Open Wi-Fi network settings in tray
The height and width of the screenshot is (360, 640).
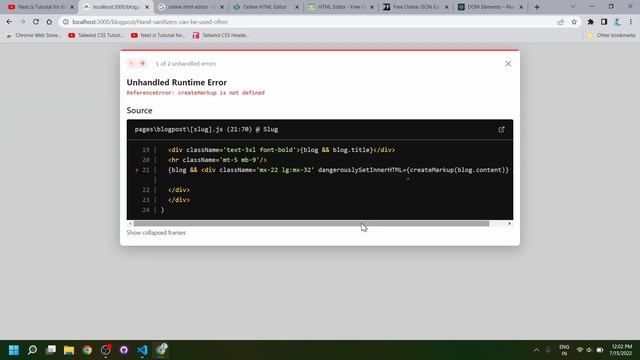coord(580,350)
